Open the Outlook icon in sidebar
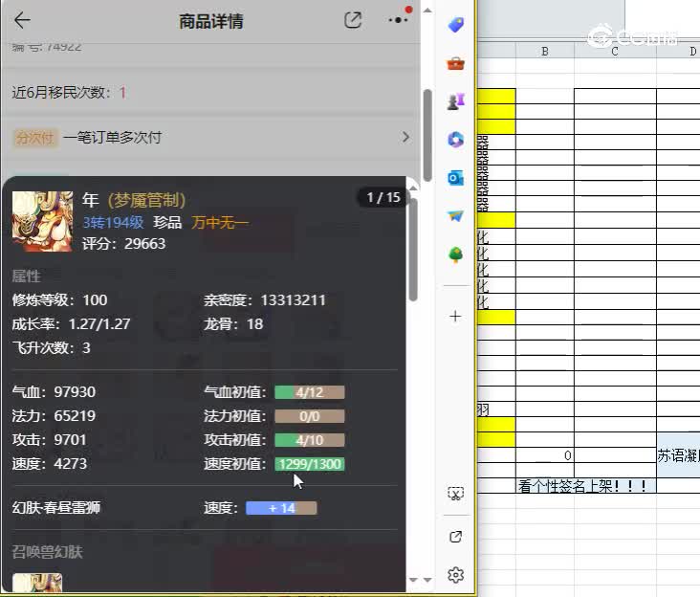 pyautogui.click(x=456, y=178)
